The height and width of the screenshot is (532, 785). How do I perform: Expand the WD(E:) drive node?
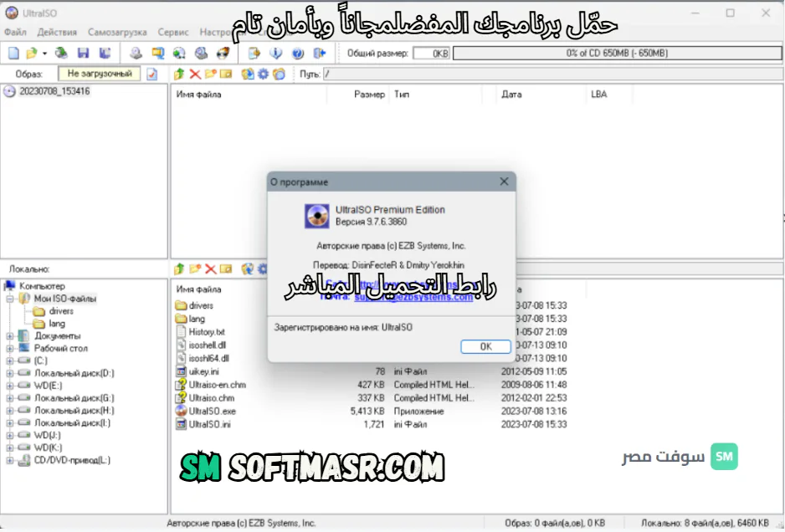(9, 386)
